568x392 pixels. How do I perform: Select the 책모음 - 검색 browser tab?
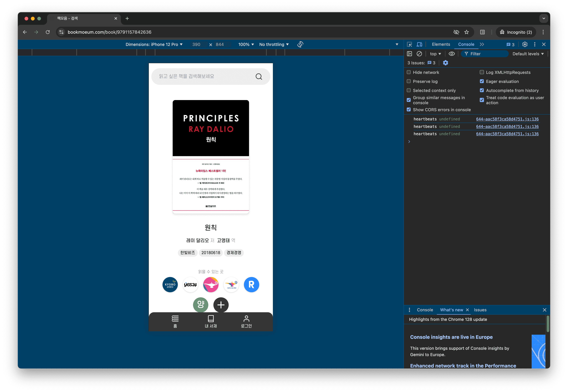84,18
